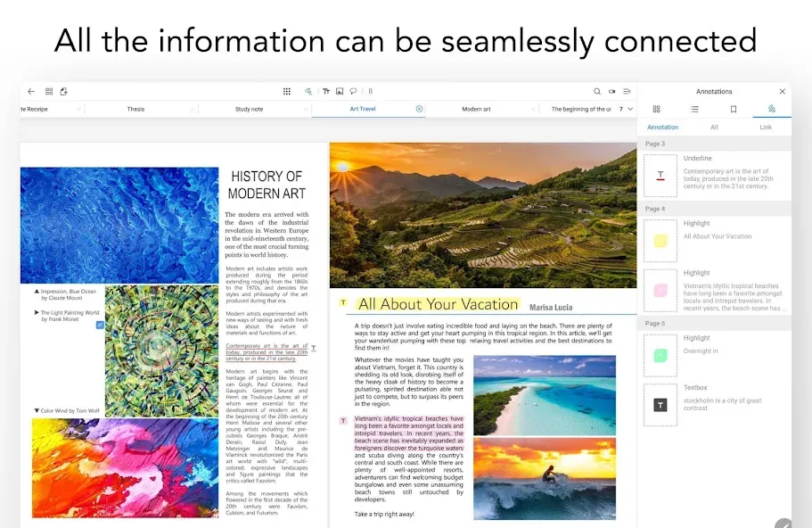812x528 pixels.
Task: Open the nine-dot apps grid
Action: [287, 91]
